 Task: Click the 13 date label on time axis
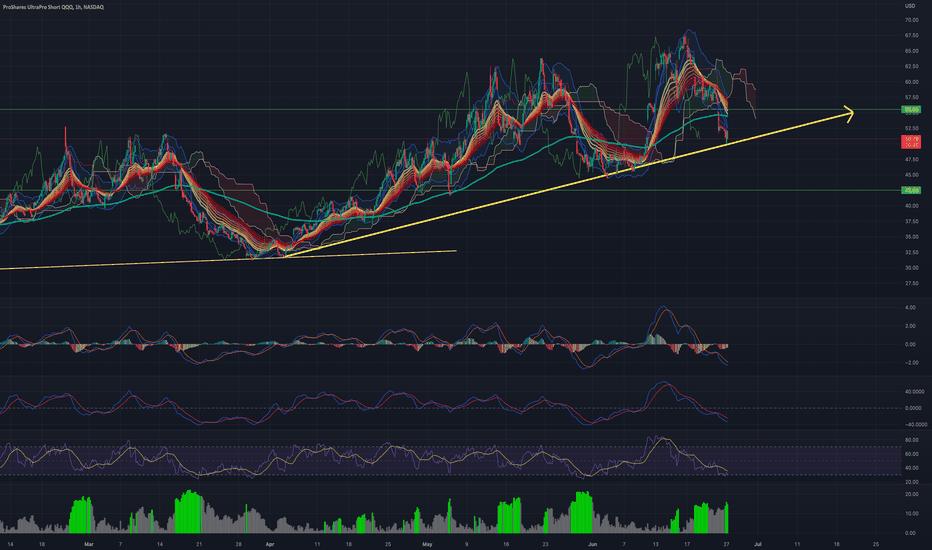click(x=656, y=544)
